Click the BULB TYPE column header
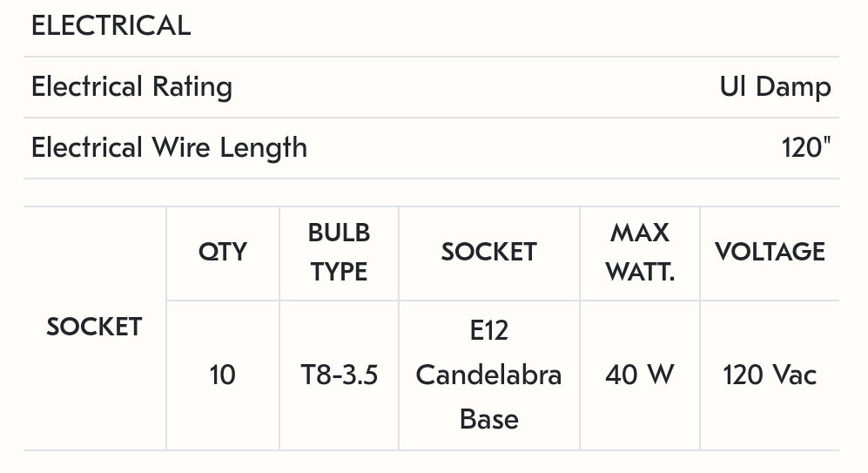The width and height of the screenshot is (868, 473). pos(339,252)
